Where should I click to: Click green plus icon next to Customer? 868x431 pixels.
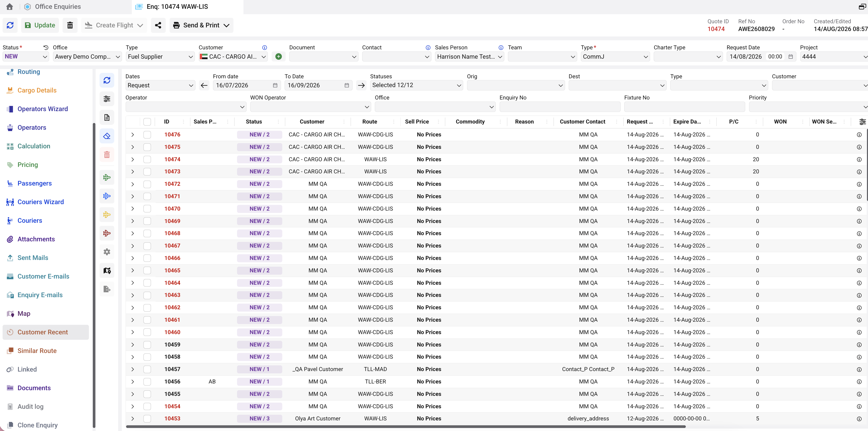(278, 57)
